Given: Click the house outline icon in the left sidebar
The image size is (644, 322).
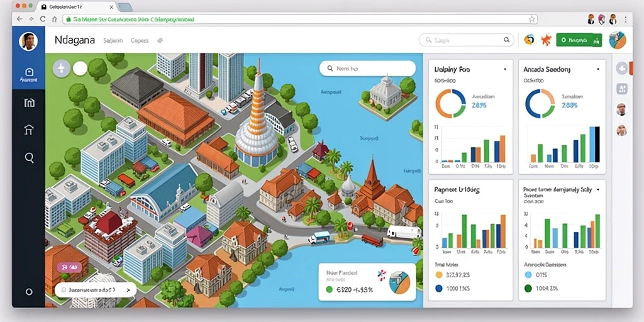Looking at the screenshot, I should click(29, 130).
